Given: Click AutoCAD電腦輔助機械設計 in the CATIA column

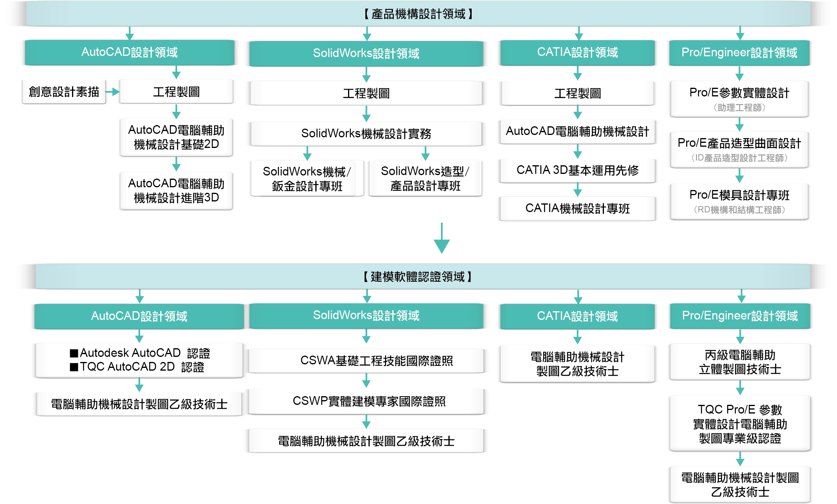Looking at the screenshot, I should (x=578, y=131).
